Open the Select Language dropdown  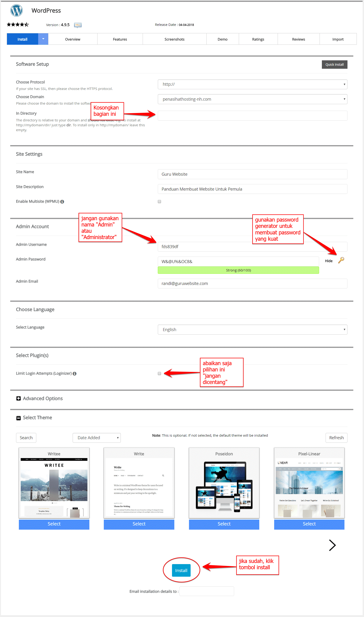point(252,329)
